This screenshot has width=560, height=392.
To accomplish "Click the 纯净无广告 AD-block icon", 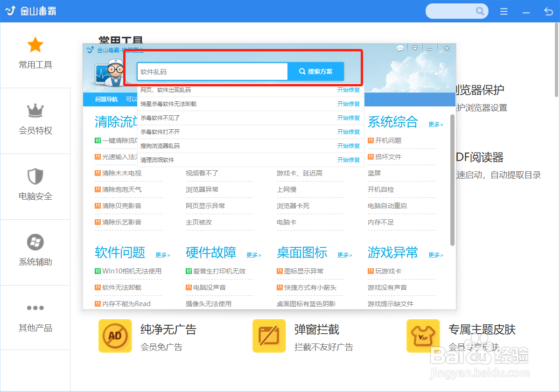I will [115, 336].
